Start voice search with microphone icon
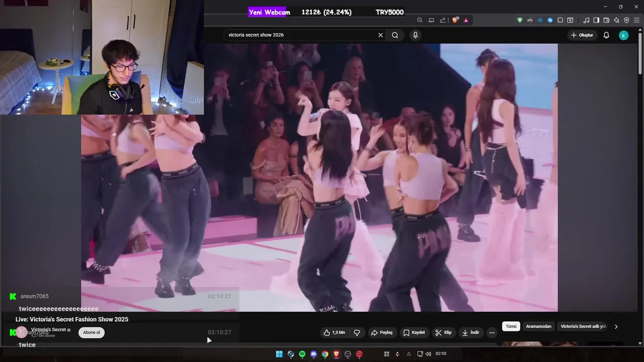 click(x=415, y=35)
